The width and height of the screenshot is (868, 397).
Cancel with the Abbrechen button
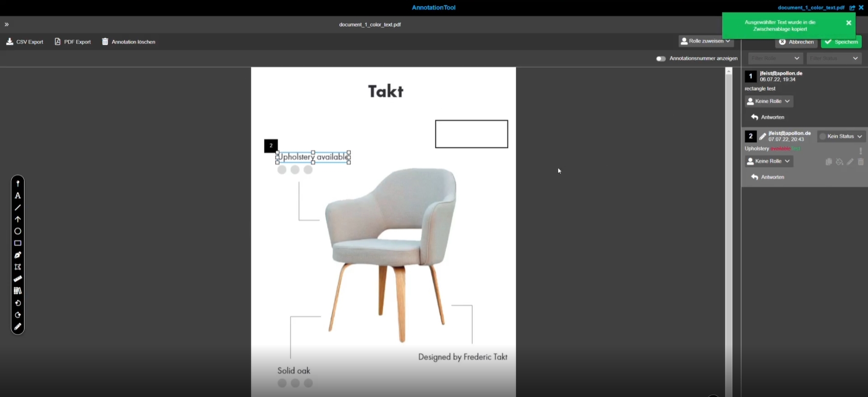click(796, 42)
